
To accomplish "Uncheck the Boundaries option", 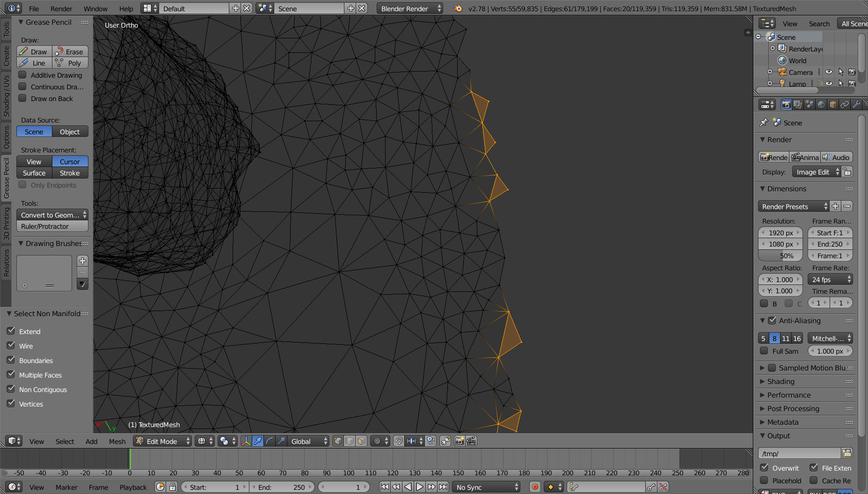I will coord(11,360).
